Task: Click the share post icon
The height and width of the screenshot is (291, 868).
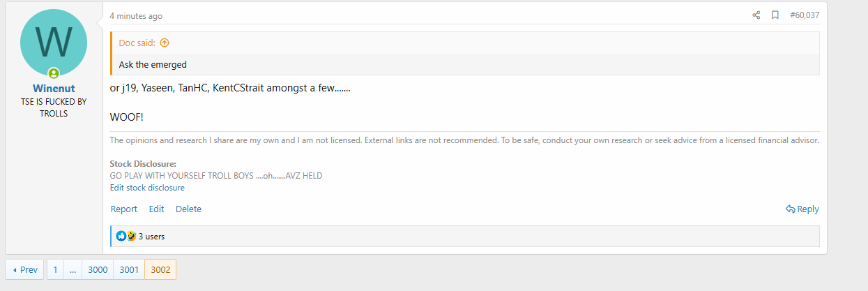Action: [756, 15]
